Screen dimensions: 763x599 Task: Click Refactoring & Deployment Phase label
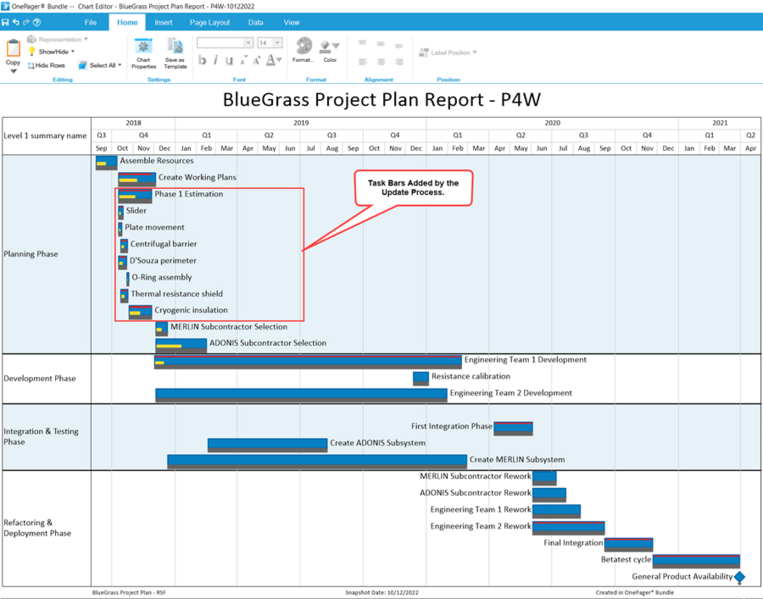pyautogui.click(x=37, y=528)
